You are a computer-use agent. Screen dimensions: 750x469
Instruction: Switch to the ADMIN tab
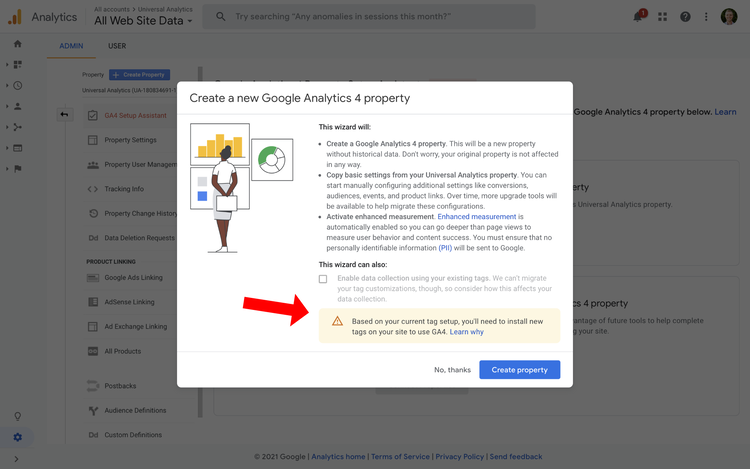71,46
